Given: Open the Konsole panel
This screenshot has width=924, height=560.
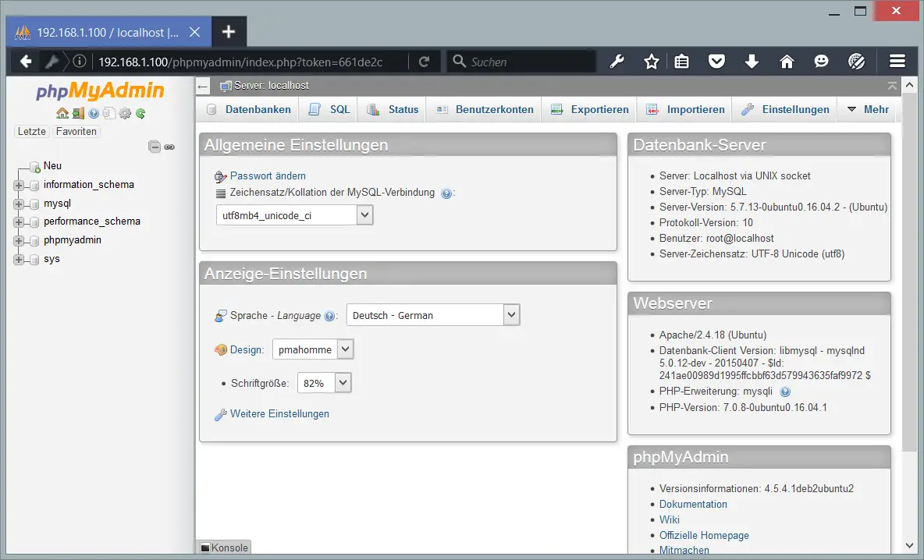Looking at the screenshot, I should click(224, 548).
